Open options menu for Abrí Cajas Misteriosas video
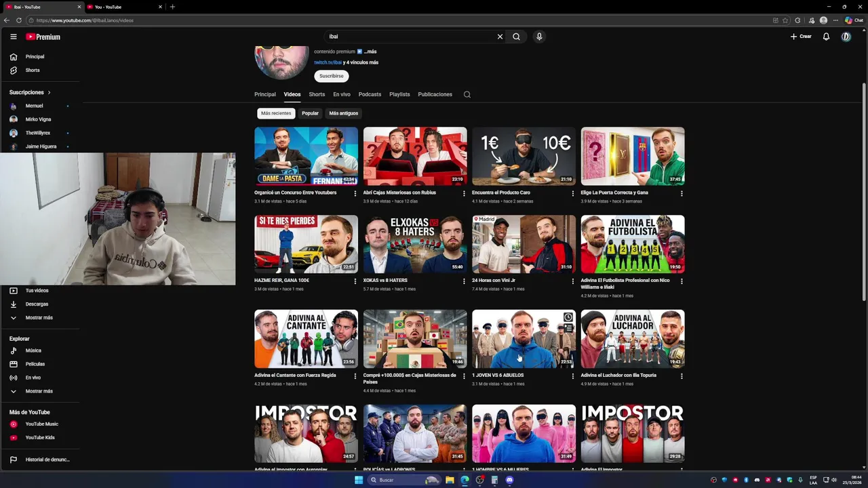 464,193
